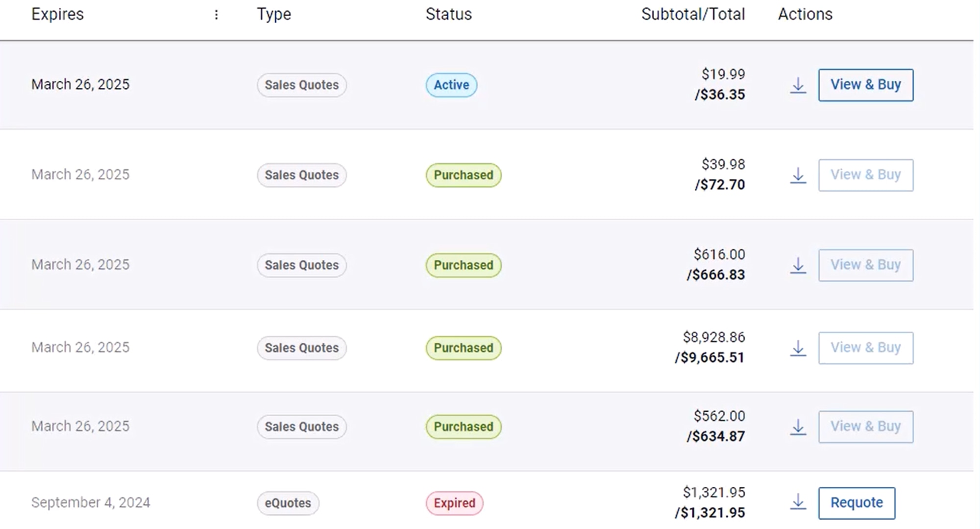The height and width of the screenshot is (529, 980).
Task: Click View & Buy for $9,665.51 quote
Action: 866,348
